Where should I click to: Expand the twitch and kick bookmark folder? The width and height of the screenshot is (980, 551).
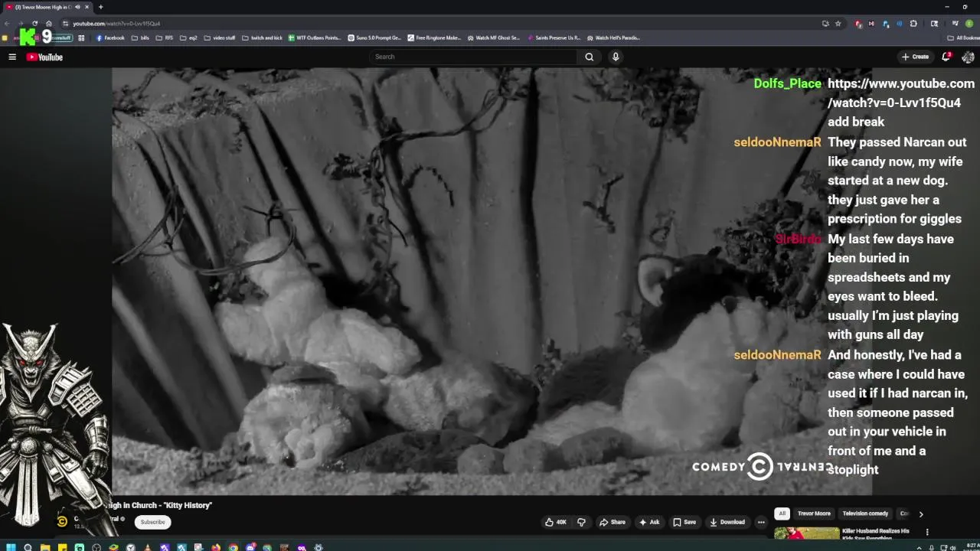[262, 37]
